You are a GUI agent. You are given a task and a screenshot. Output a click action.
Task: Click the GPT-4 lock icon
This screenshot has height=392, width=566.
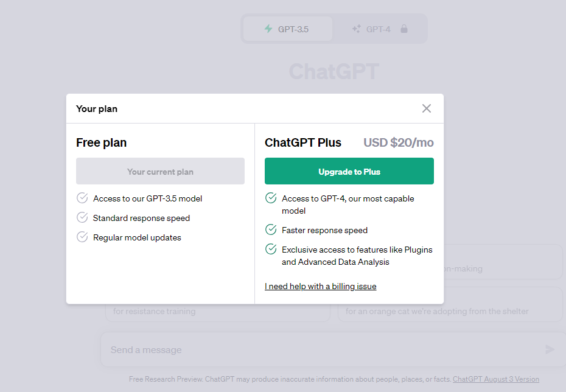(x=404, y=29)
